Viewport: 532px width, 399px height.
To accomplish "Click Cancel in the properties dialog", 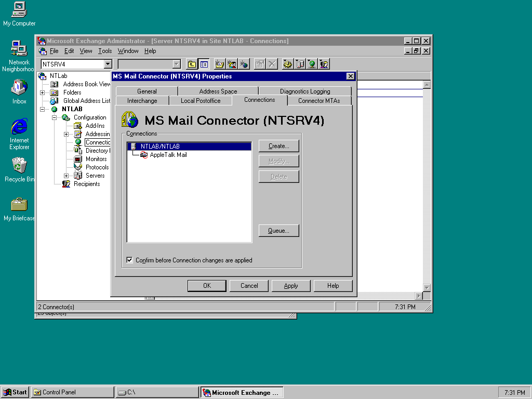I will pos(249,286).
